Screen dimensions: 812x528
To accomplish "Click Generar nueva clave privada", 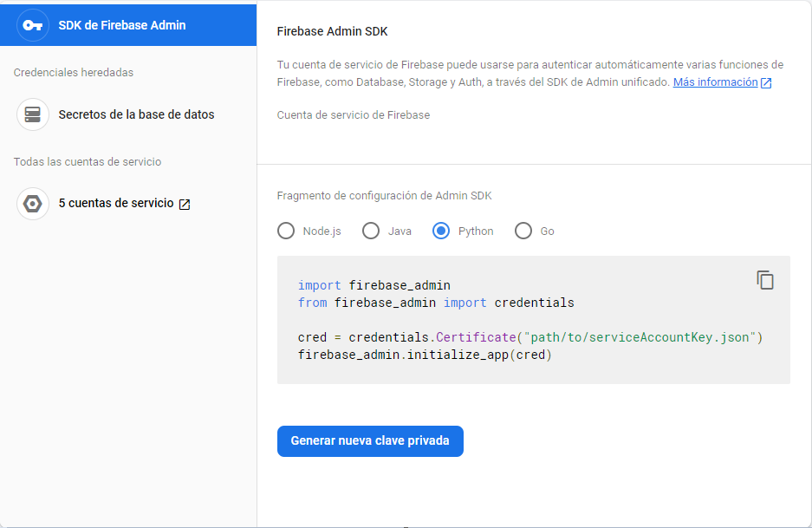I will (370, 441).
